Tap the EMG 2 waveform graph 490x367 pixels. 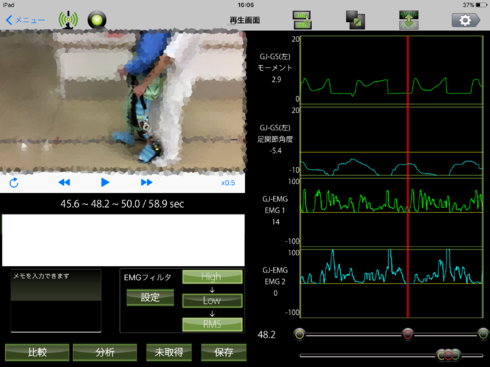pos(391,283)
